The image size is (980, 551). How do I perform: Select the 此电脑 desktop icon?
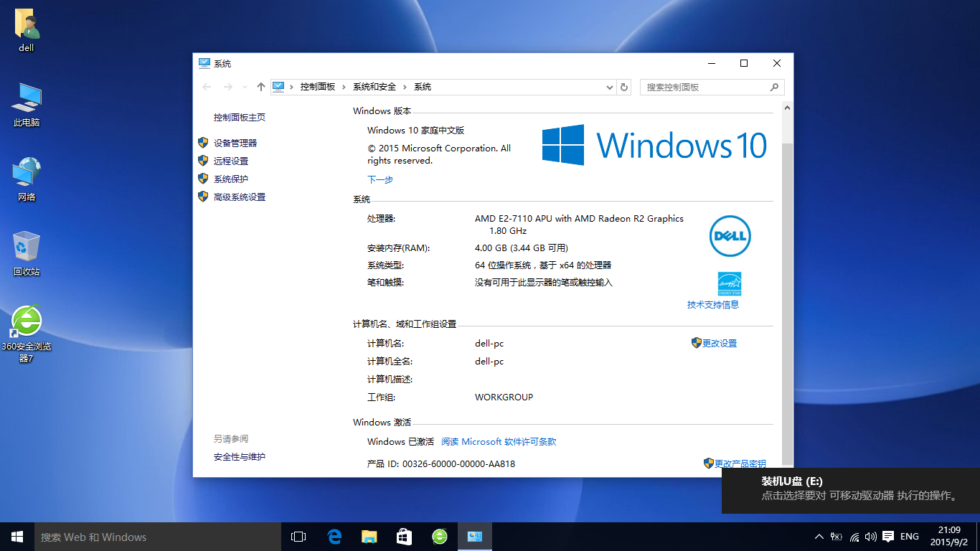click(27, 105)
